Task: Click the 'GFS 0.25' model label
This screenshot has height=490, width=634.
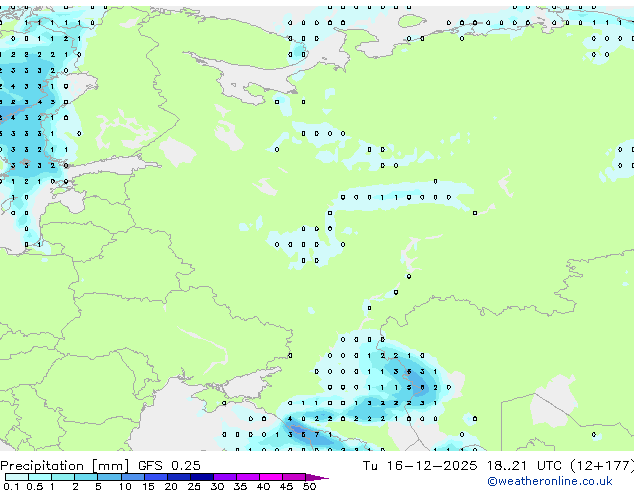Action: pyautogui.click(x=169, y=466)
